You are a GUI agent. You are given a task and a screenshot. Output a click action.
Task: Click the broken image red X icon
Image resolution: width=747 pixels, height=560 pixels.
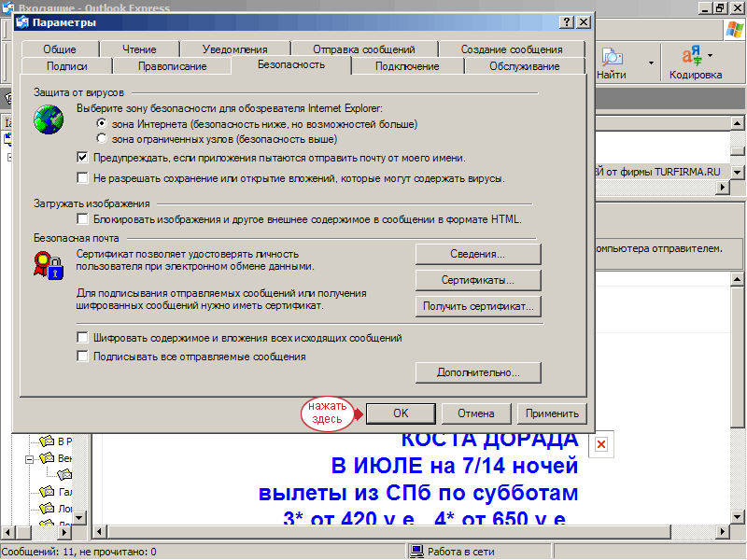pyautogui.click(x=601, y=443)
